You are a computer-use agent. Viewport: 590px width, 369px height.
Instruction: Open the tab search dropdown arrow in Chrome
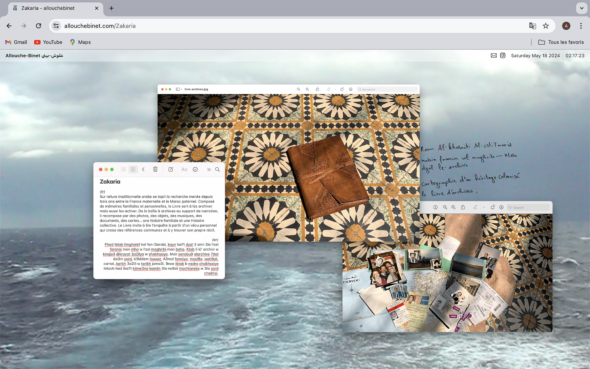(581, 8)
